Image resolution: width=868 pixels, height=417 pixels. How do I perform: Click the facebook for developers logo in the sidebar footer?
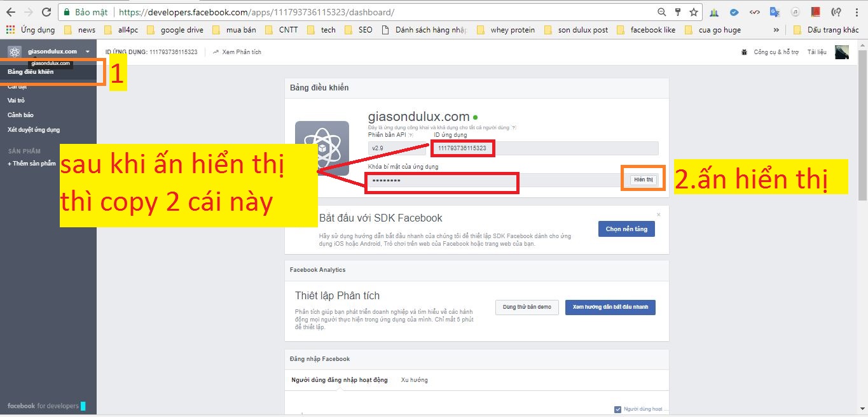tap(43, 406)
